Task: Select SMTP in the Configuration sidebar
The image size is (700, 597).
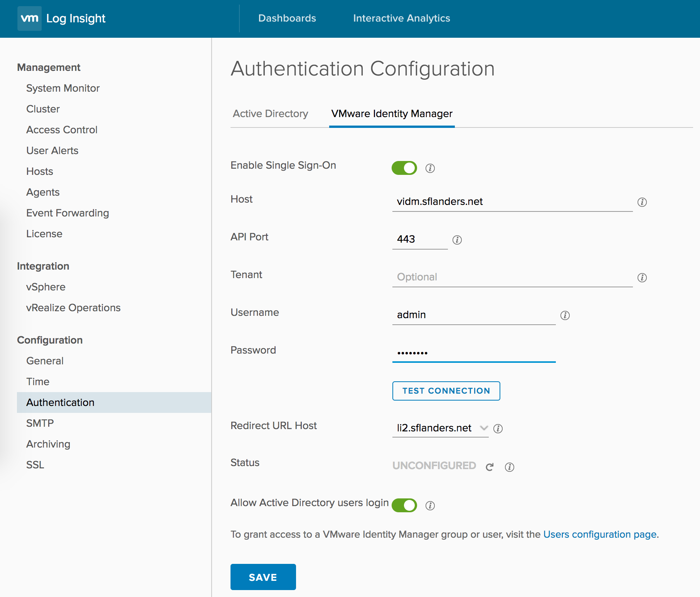Action: (x=40, y=423)
